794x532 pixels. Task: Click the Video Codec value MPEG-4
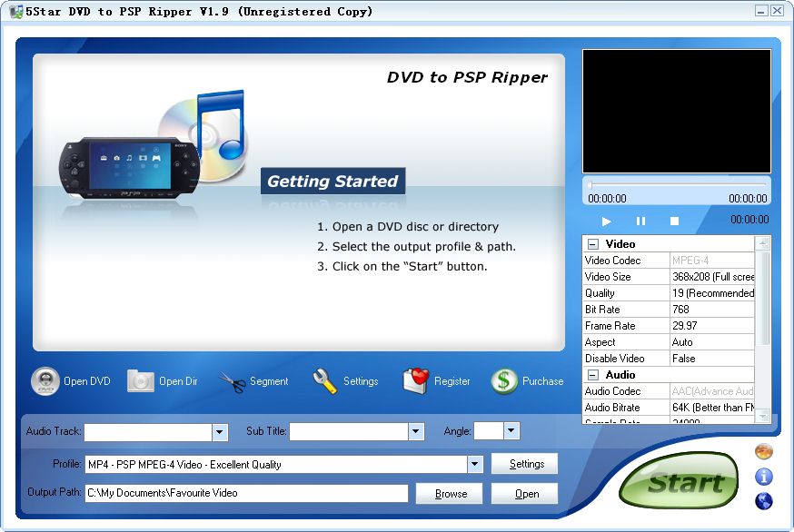tap(712, 261)
